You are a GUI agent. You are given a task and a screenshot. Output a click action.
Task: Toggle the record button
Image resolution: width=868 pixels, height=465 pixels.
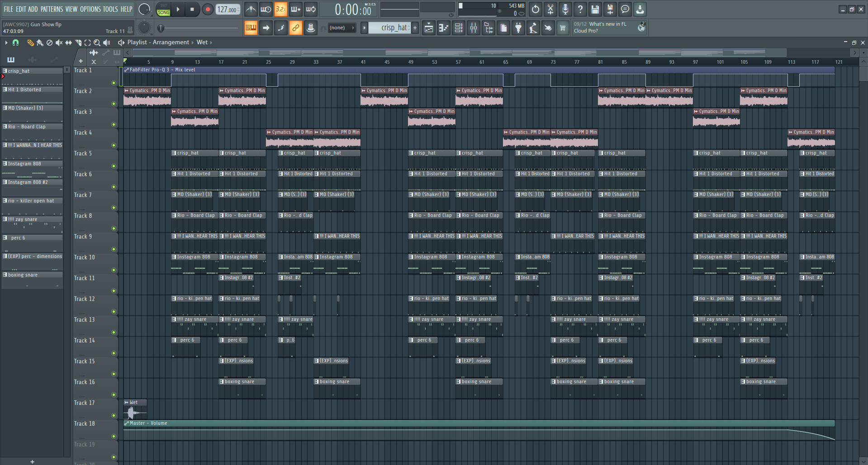[x=208, y=9]
